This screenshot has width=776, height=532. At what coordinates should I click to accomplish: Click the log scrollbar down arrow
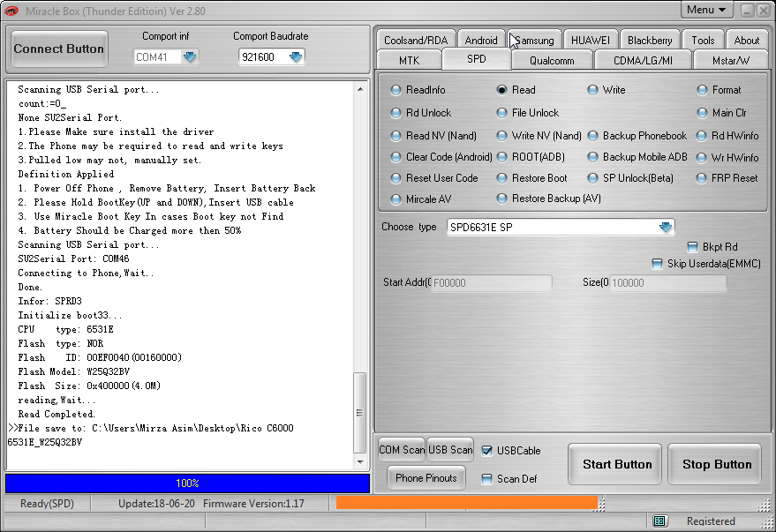point(360,461)
